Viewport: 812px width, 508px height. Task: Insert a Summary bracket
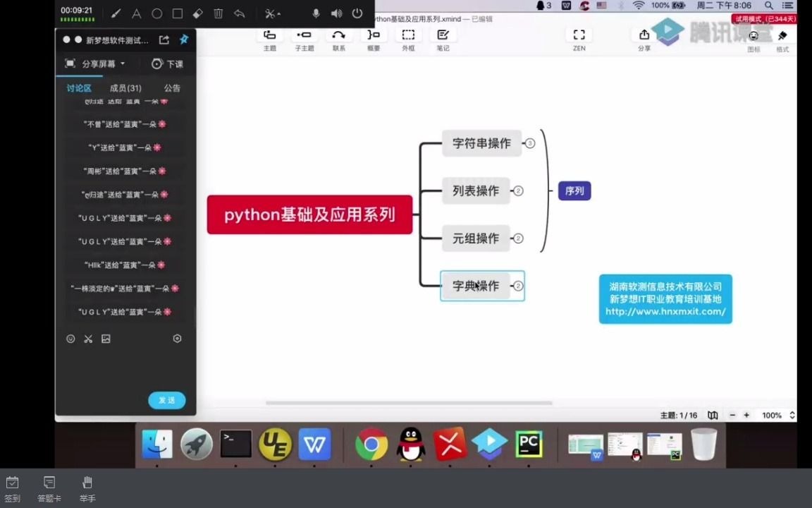pos(373,39)
